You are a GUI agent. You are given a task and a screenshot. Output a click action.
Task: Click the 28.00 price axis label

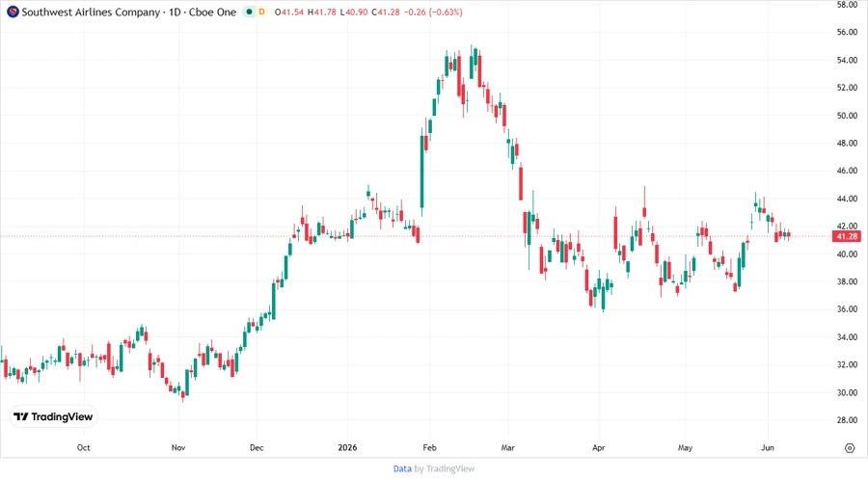pos(847,420)
